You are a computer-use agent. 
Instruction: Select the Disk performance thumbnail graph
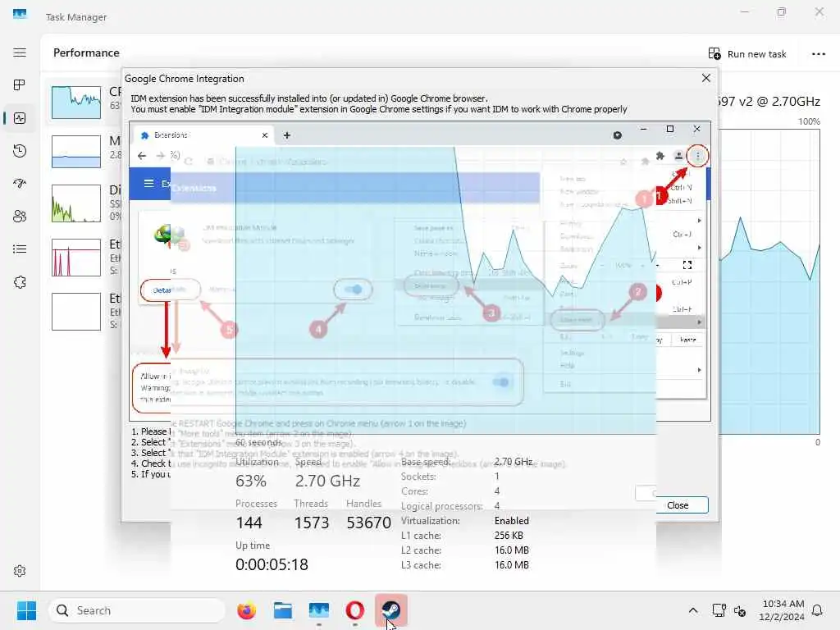[76, 203]
